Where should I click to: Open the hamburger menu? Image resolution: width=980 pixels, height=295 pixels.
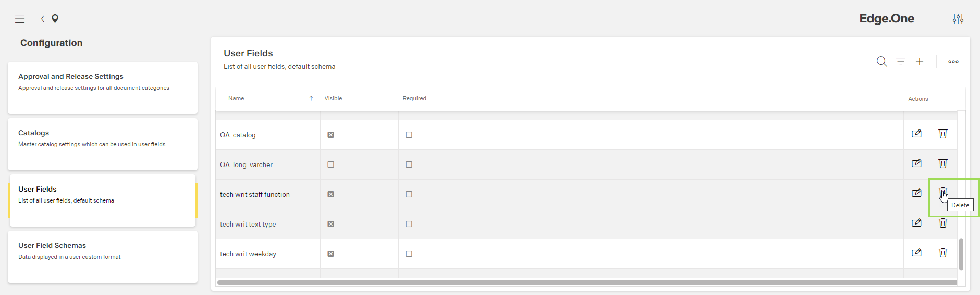[x=20, y=19]
